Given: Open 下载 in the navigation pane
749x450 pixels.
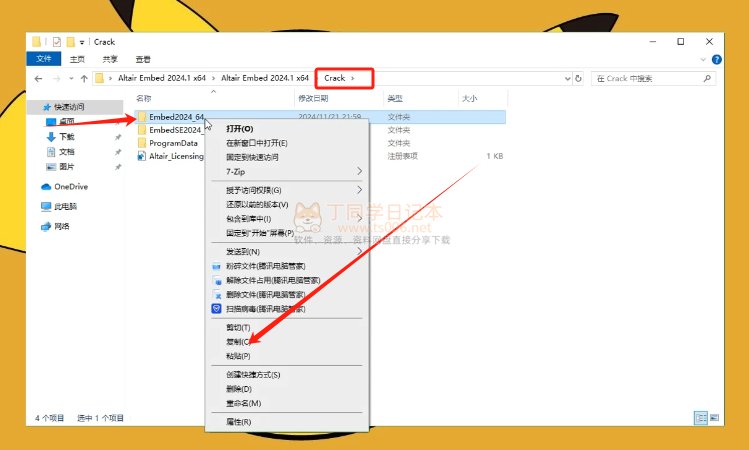Looking at the screenshot, I should 66,137.
